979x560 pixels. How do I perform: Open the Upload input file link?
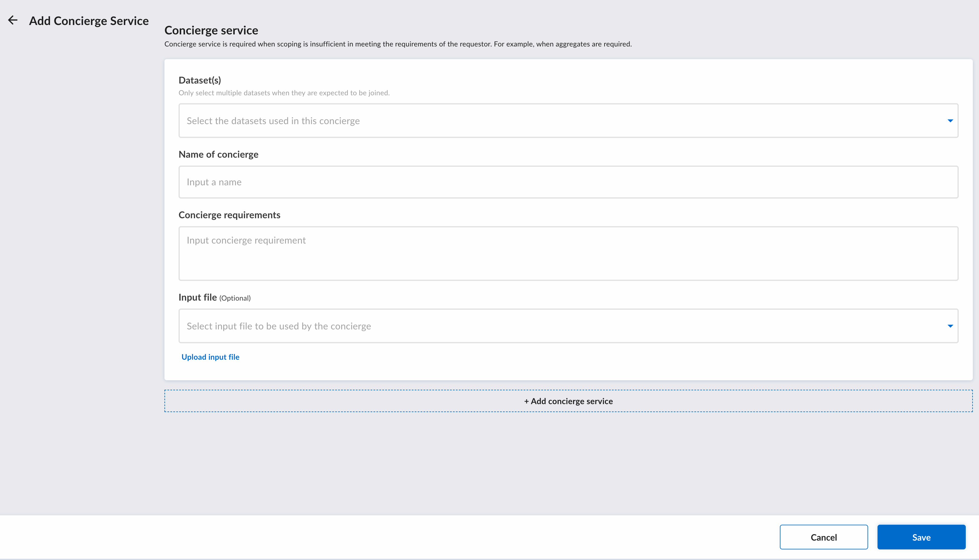click(x=210, y=357)
